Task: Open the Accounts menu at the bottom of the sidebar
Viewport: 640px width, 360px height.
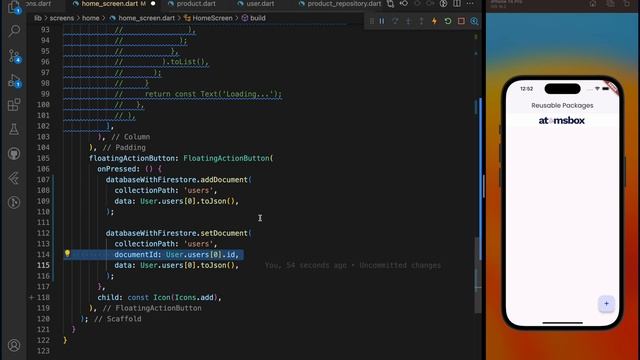Action: 14,345
